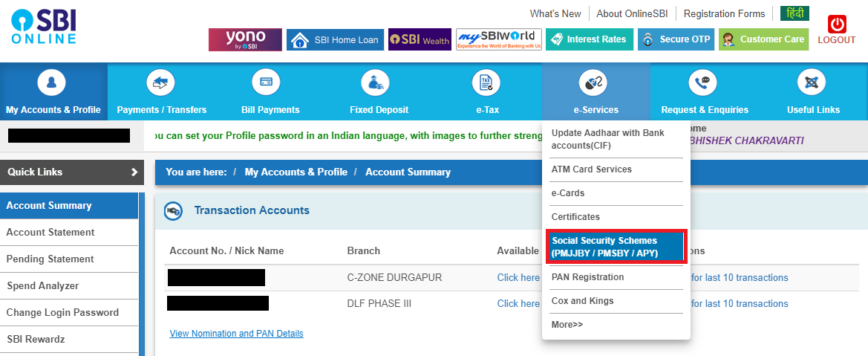Click the Branch column header
868x356 pixels.
[x=364, y=251]
